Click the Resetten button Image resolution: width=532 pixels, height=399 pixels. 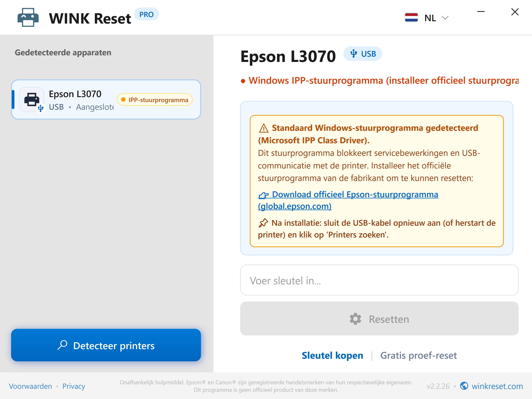379,319
